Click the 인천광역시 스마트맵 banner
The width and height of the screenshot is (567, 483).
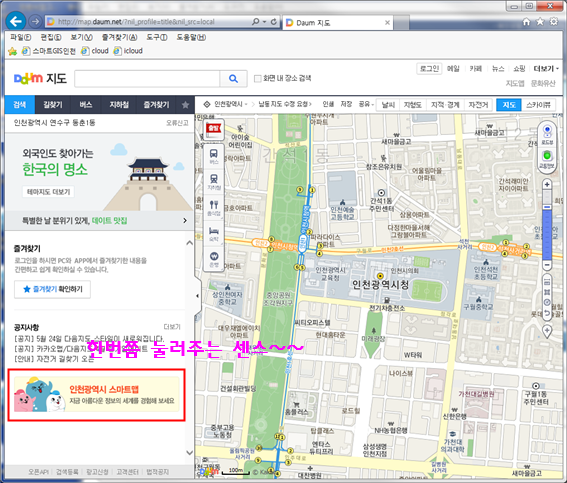click(x=97, y=395)
